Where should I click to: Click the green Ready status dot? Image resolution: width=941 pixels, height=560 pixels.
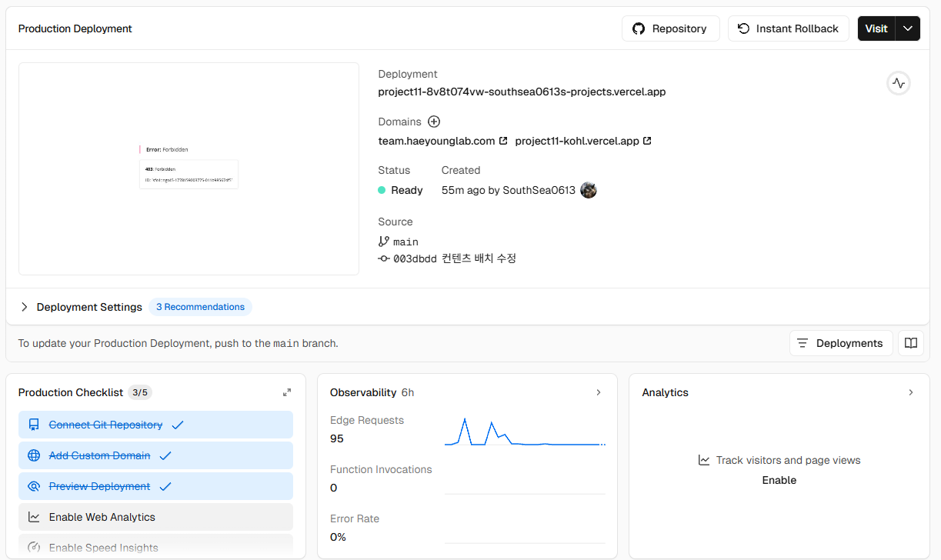click(382, 190)
